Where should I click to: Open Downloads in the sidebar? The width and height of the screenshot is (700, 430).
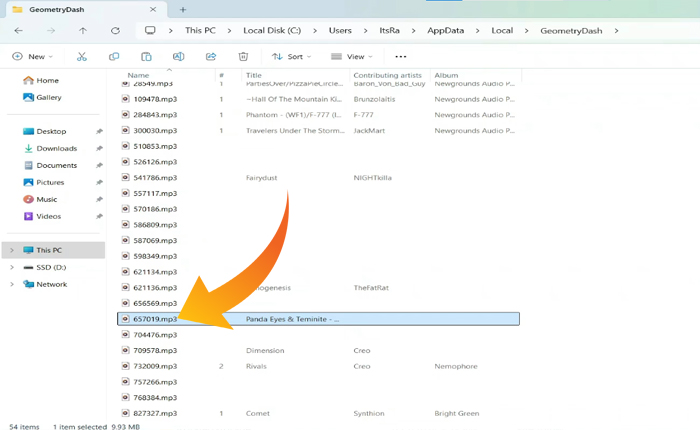(57, 148)
